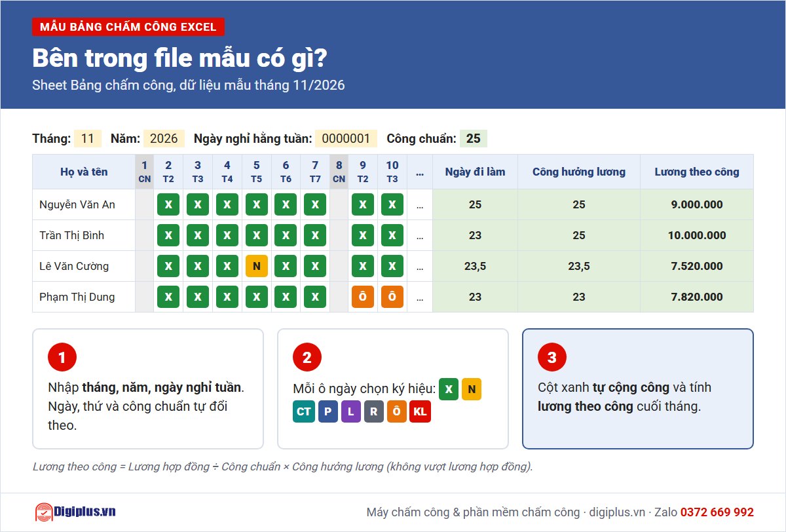Image resolution: width=786 pixels, height=532 pixels.
Task: Click the day 1 CN column header
Action: pos(145,172)
